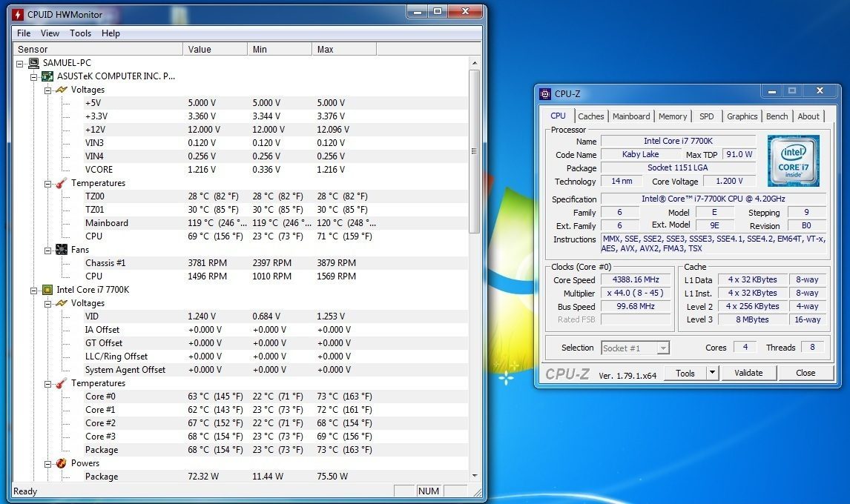Click the HWMonitor lightning bolt title icon
The width and height of the screenshot is (850, 504).
18,15
